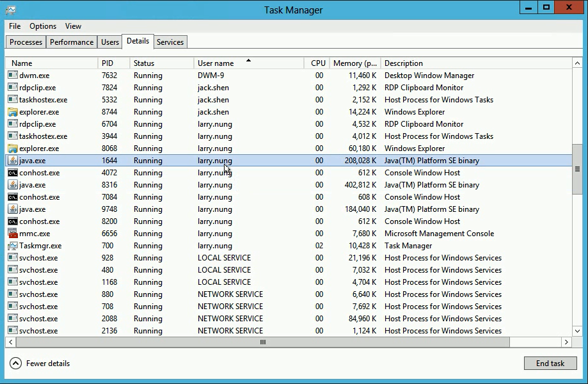This screenshot has height=384, width=588.
Task: Click horizontal scrollbar right arrow
Action: (x=566, y=342)
